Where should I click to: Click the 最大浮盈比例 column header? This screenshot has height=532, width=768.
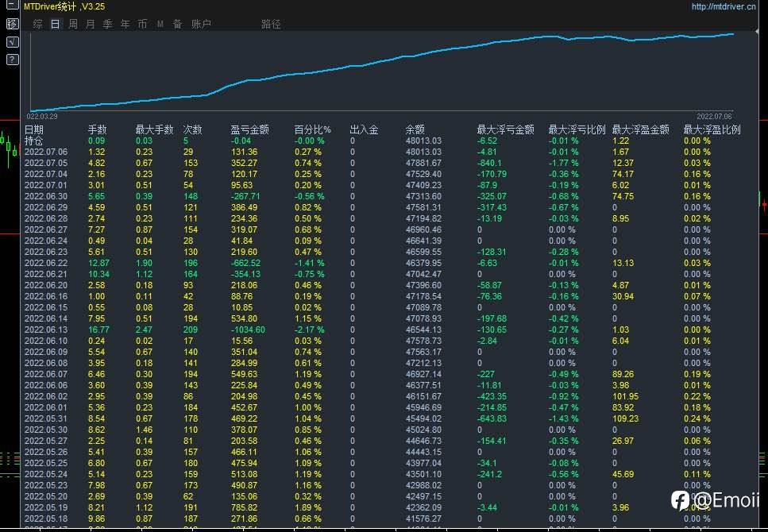712,129
